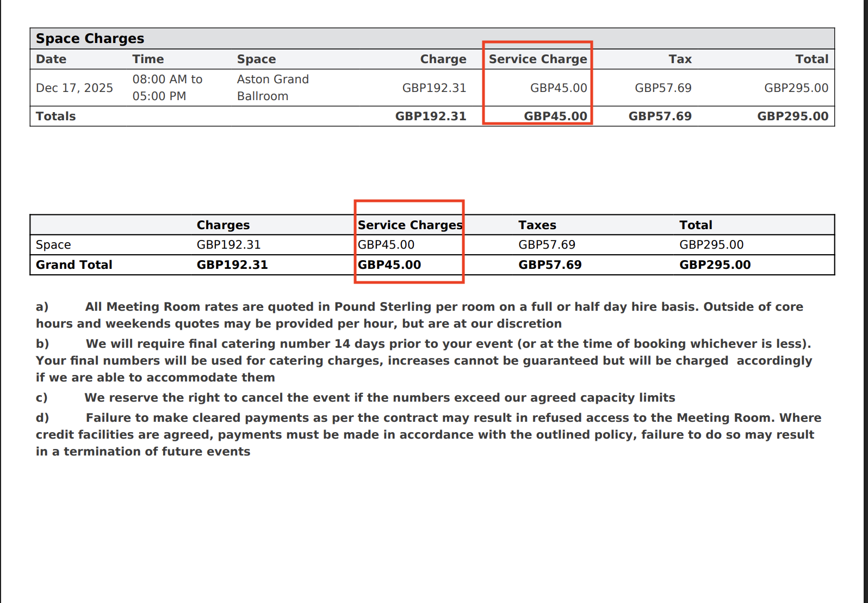Click the 08:00 AM to 05:00 PM cell
Viewport: 868px width, 603px height.
(x=167, y=88)
